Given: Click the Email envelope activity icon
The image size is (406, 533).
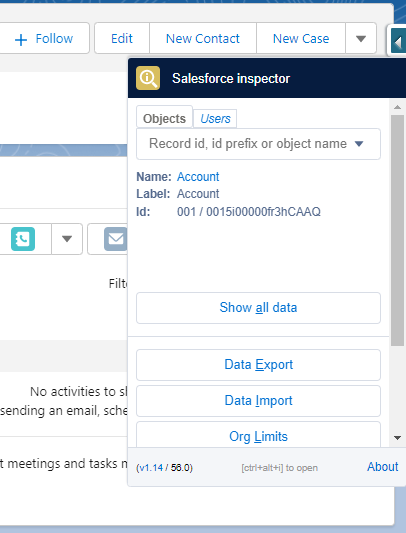Looking at the screenshot, I should click(116, 239).
